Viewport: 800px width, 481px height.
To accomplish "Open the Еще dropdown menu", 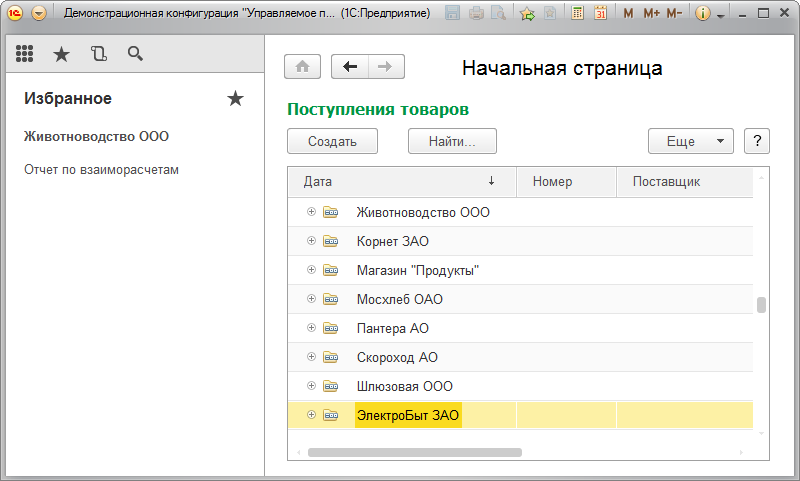I will coord(691,141).
